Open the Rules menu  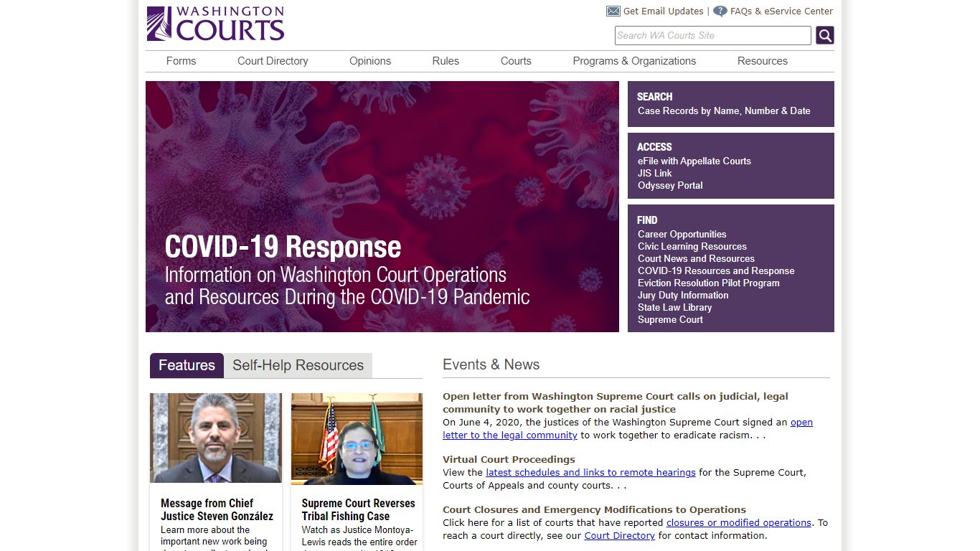click(446, 61)
